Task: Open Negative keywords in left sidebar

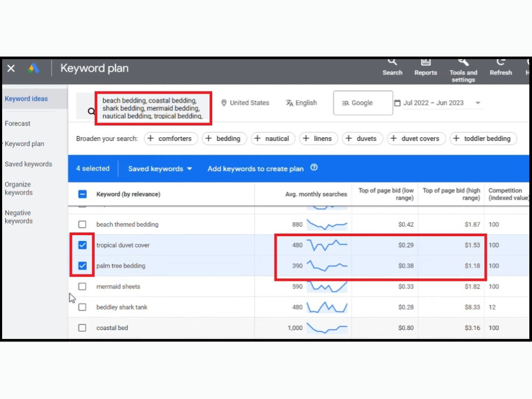Action: coord(19,217)
